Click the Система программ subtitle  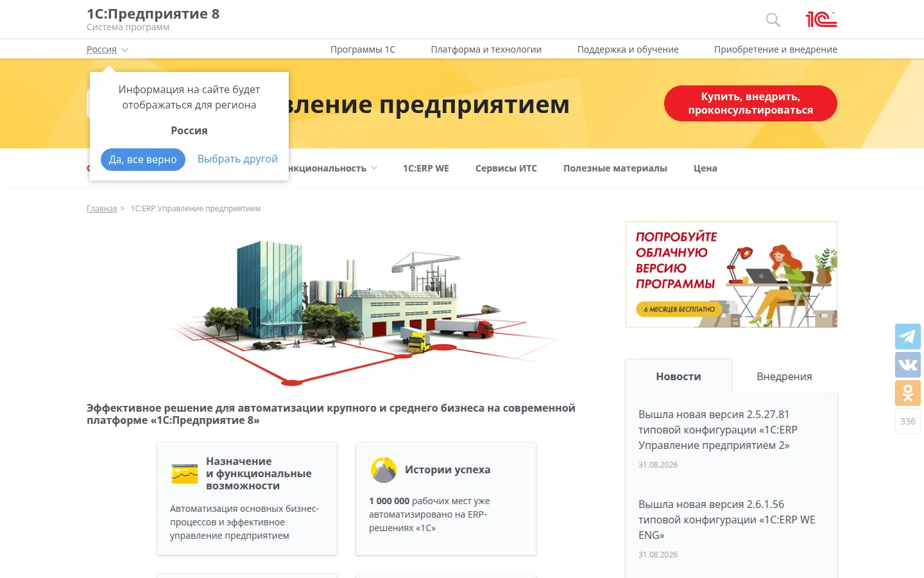(128, 27)
